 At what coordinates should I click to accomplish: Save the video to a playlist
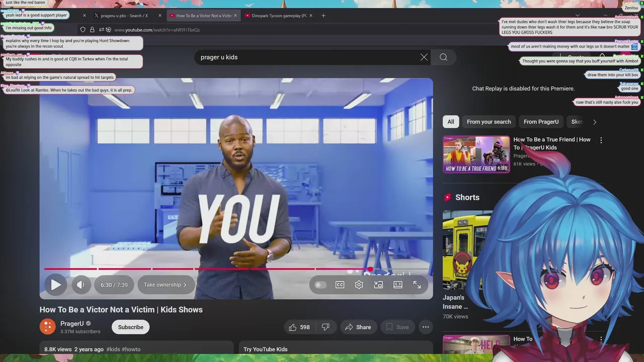click(x=397, y=327)
